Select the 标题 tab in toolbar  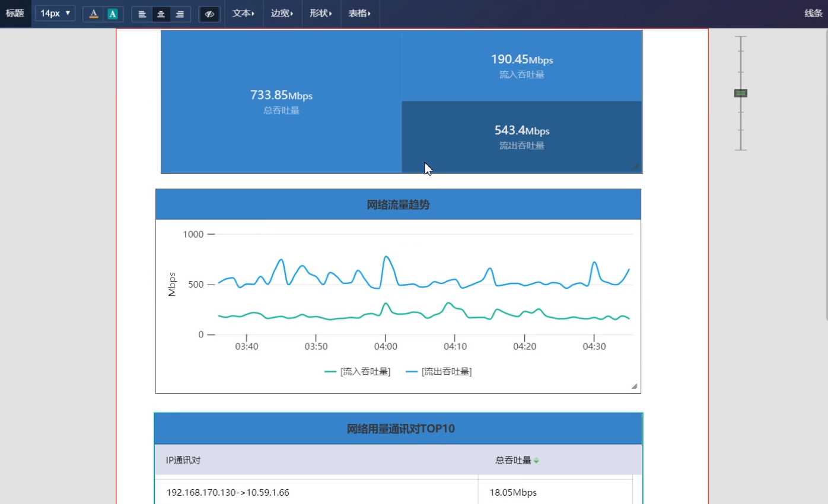click(x=15, y=13)
